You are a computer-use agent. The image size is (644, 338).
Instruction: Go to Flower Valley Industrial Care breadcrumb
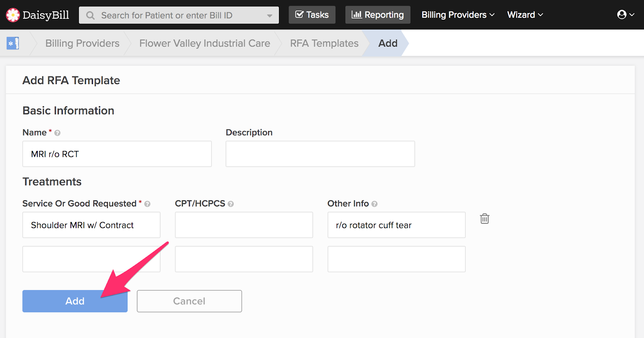point(204,43)
